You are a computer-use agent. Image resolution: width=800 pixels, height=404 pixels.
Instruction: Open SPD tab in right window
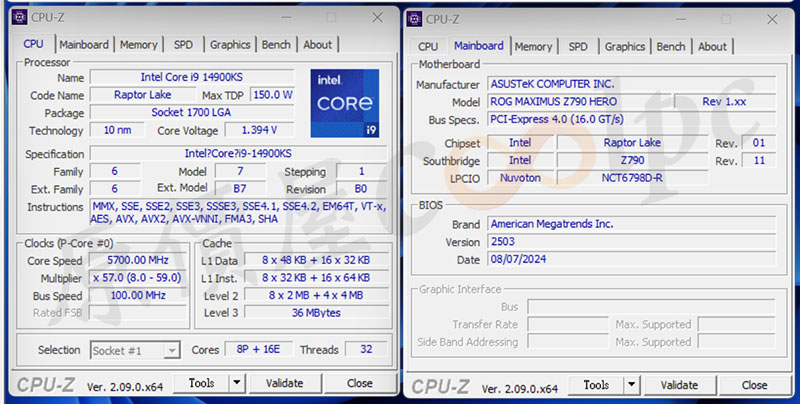(x=578, y=46)
